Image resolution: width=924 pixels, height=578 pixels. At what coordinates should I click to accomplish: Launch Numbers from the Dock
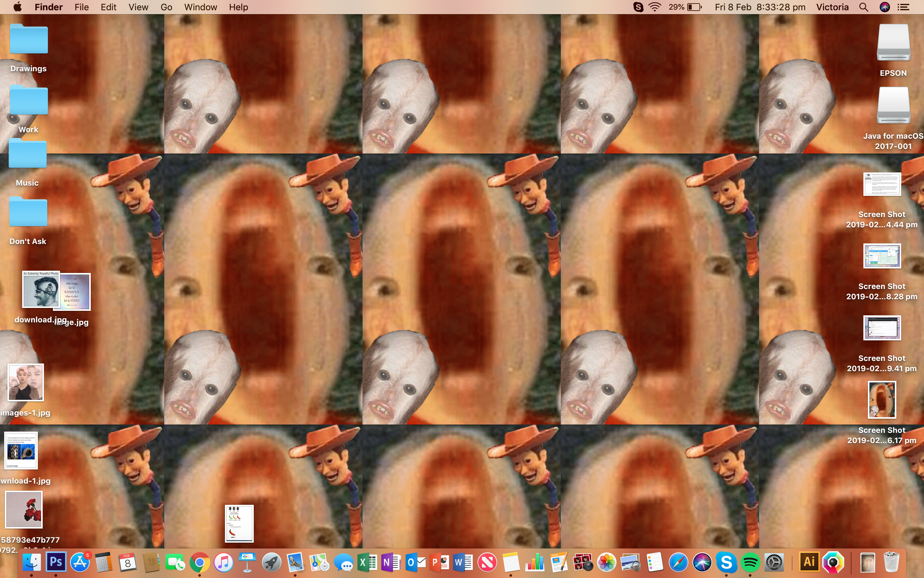pos(535,562)
